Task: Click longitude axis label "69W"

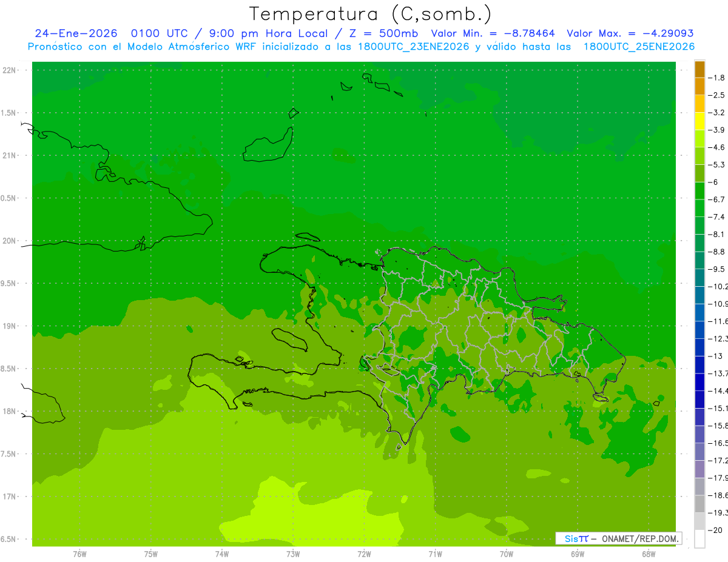Action: (x=577, y=554)
